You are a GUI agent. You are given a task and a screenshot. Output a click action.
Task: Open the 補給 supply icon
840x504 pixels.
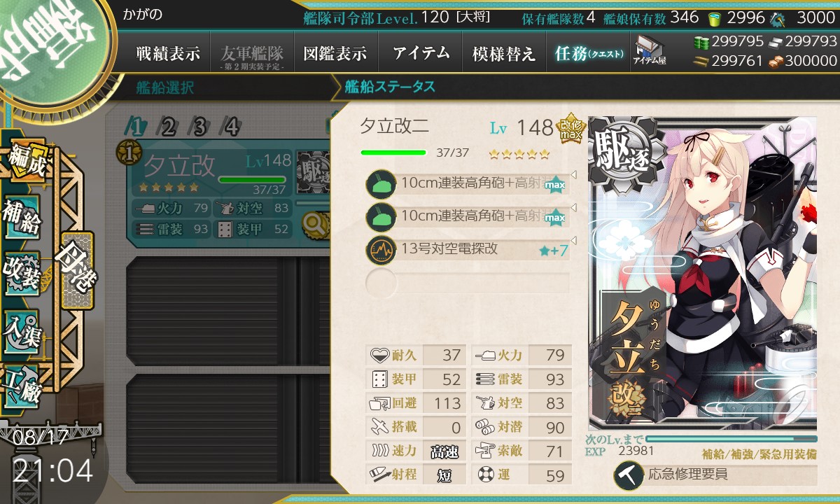click(22, 217)
